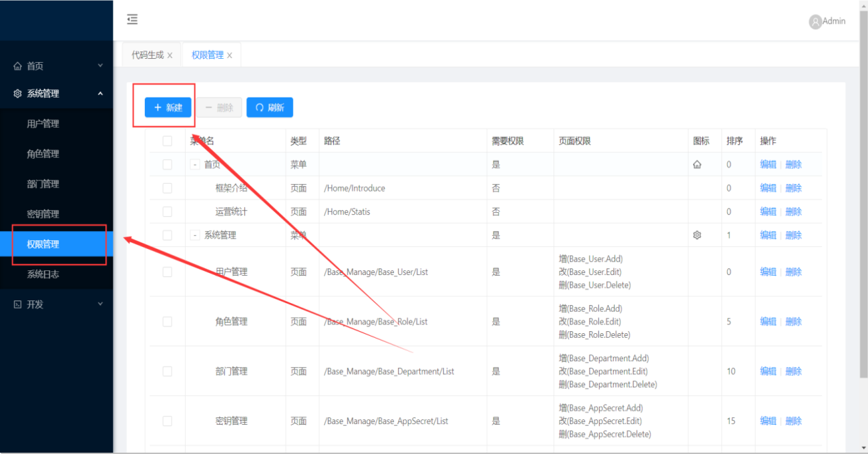Click the home icon beside 首页 in sidebar
This screenshot has height=454, width=868.
point(17,66)
